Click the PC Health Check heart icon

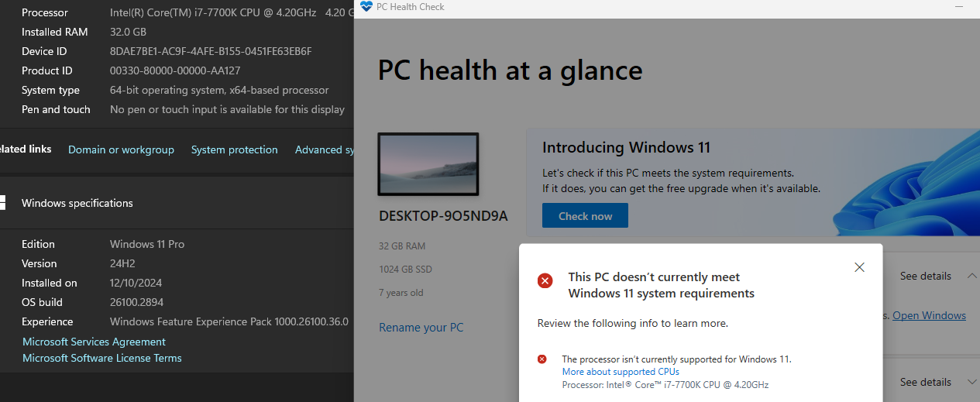coord(366,7)
